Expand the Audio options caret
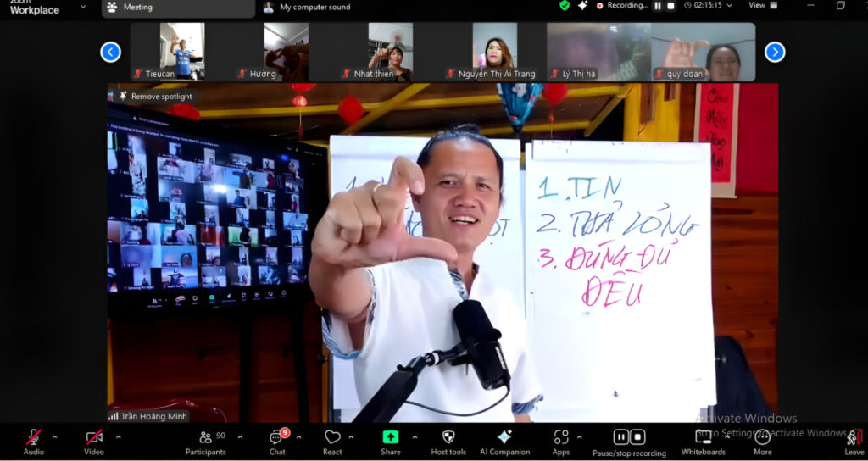The height and width of the screenshot is (461, 868). pyautogui.click(x=54, y=436)
